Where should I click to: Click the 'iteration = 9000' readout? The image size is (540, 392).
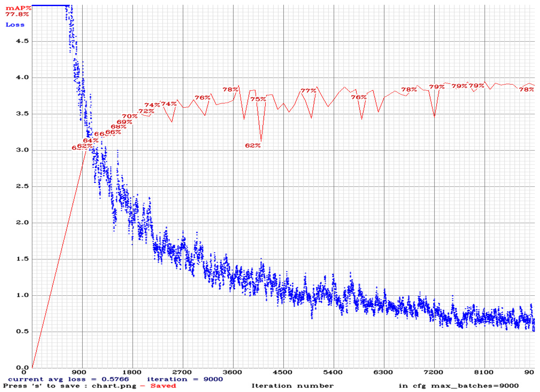point(185,379)
